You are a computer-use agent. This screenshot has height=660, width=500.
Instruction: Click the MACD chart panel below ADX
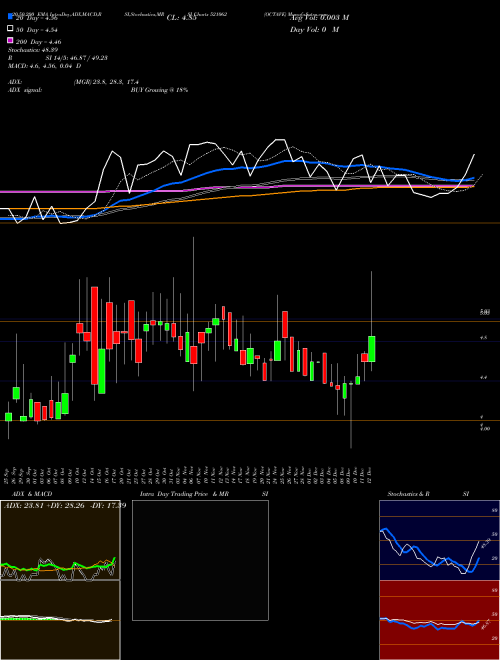click(x=60, y=620)
